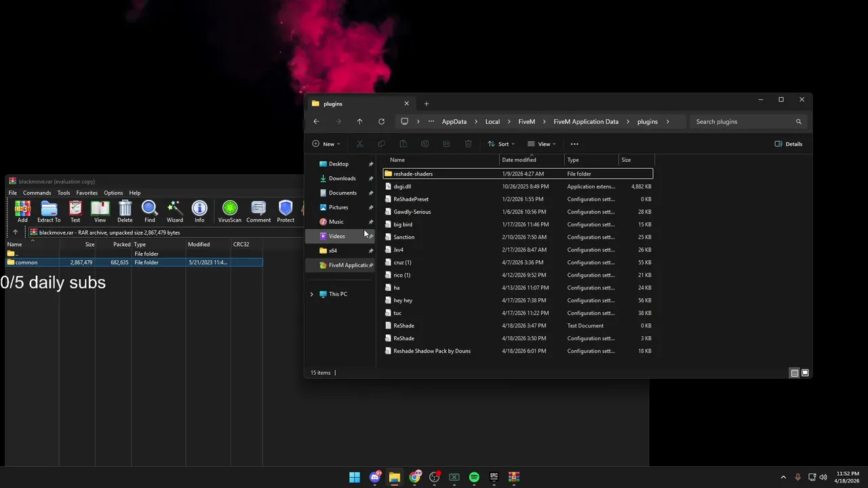Sort WinRAR list by Packed column
The image size is (868, 488).
(113, 244)
